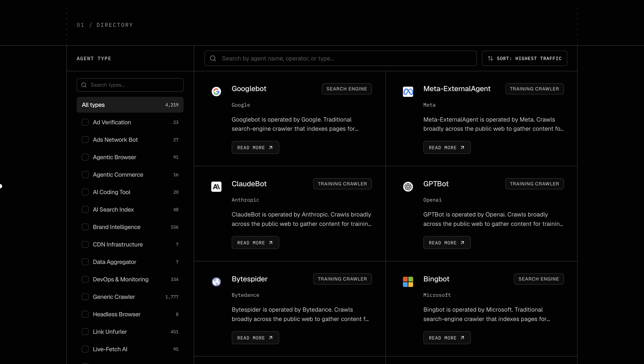
Task: Check the Brand Intelligence filter
Action: point(85,227)
